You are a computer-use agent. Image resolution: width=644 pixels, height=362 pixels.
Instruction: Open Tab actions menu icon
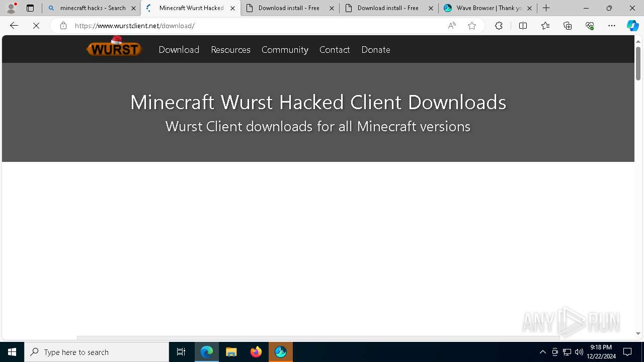30,8
